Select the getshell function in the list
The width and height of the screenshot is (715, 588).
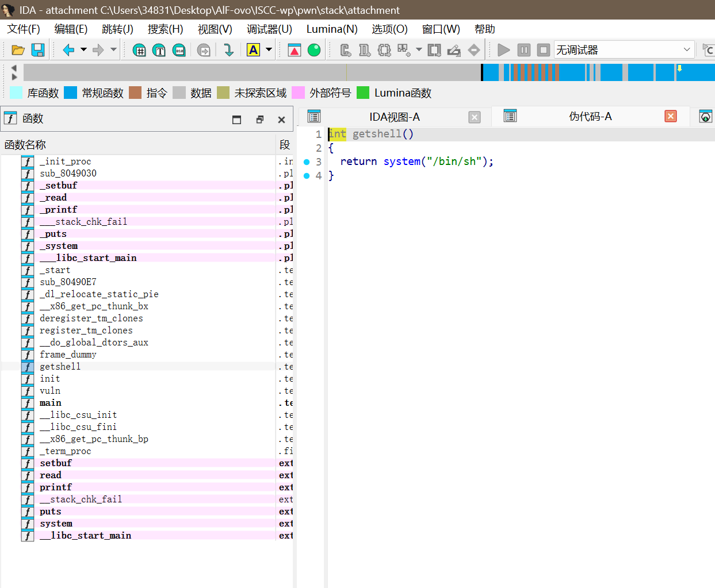coord(147,367)
